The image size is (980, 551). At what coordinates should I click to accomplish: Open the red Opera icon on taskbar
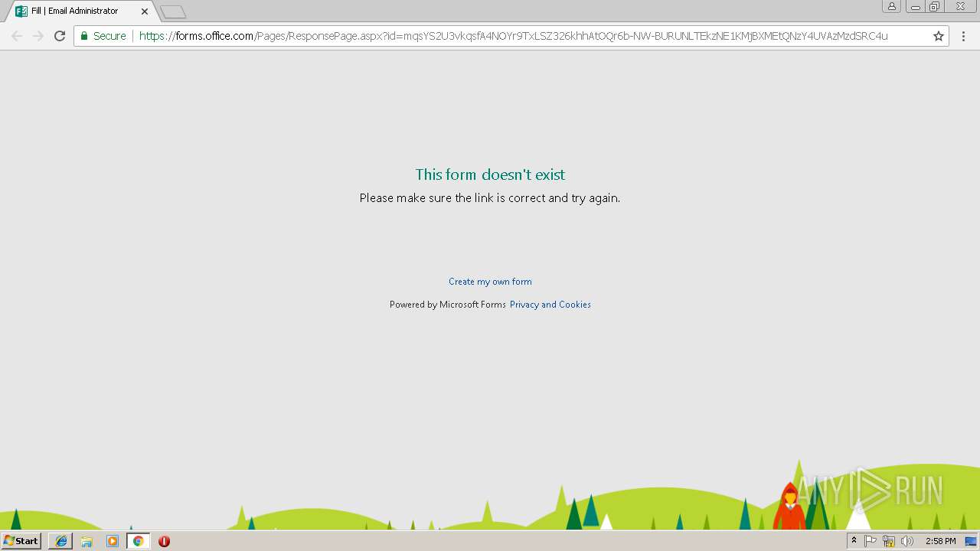tap(164, 541)
